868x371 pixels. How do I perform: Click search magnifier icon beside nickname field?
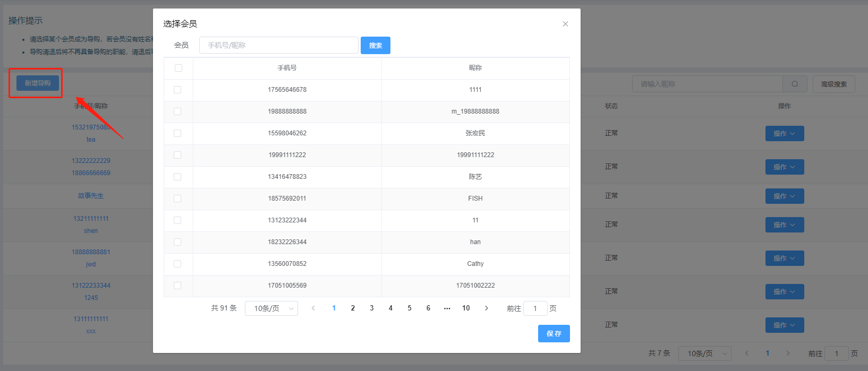pos(795,84)
